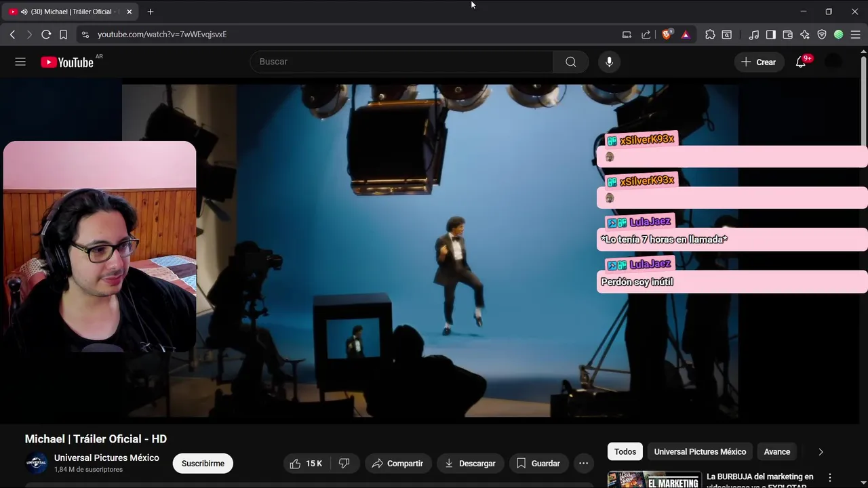
Task: Toggle the browser sidebar panel icon
Action: [x=771, y=34]
